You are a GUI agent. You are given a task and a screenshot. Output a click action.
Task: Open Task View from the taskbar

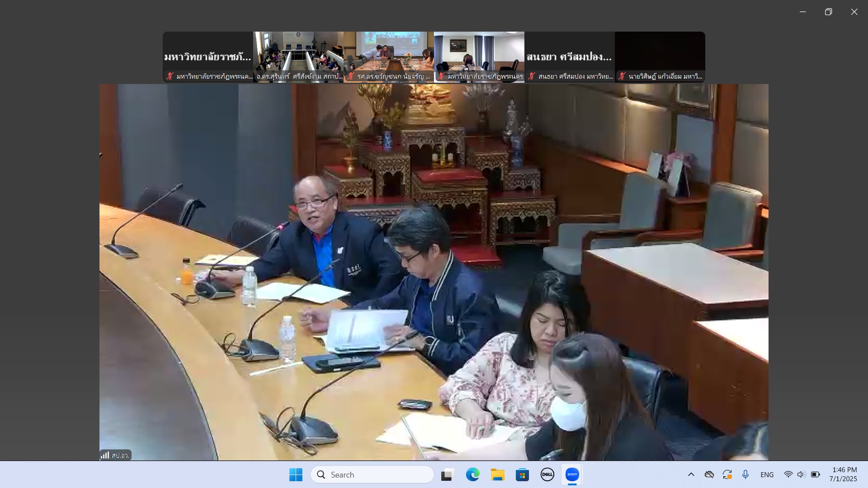[x=447, y=474]
